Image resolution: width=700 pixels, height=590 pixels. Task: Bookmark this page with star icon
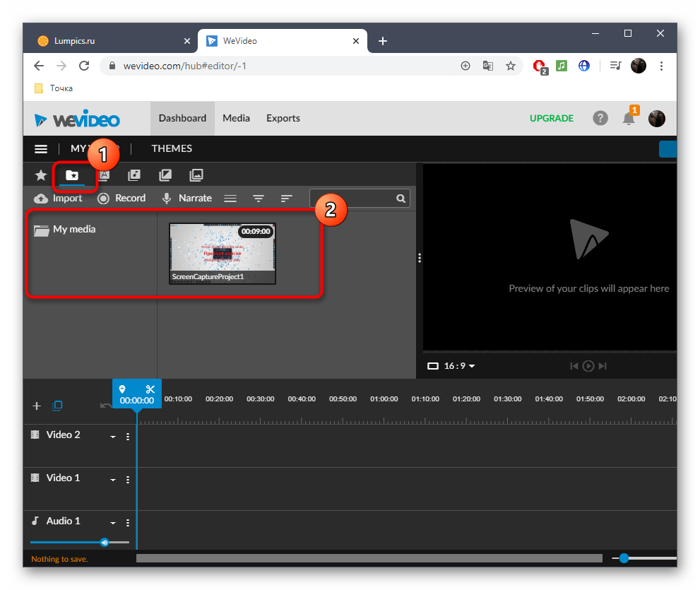pos(510,66)
